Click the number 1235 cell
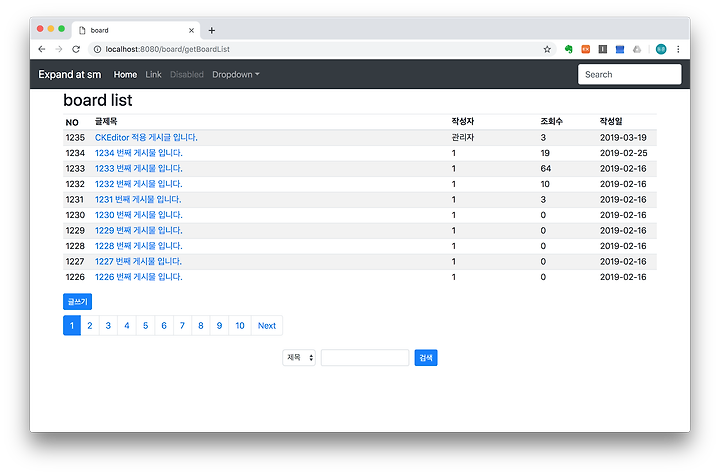The width and height of the screenshot is (720, 475). [75, 137]
